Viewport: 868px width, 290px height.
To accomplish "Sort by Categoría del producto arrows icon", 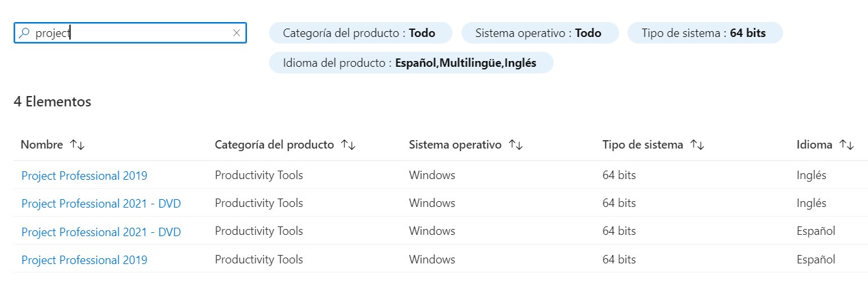I will click(x=348, y=145).
